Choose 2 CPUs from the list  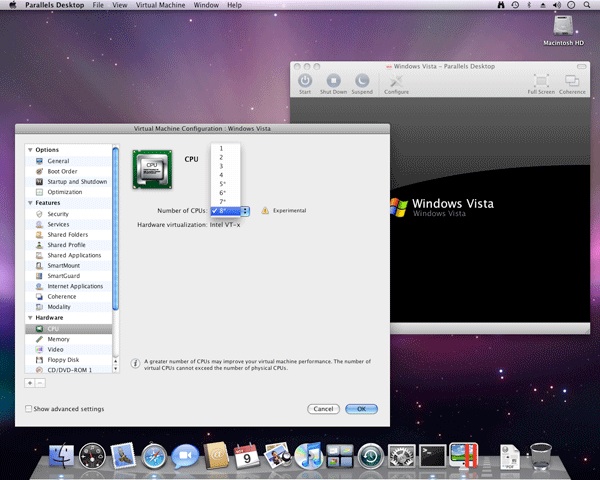coord(225,157)
